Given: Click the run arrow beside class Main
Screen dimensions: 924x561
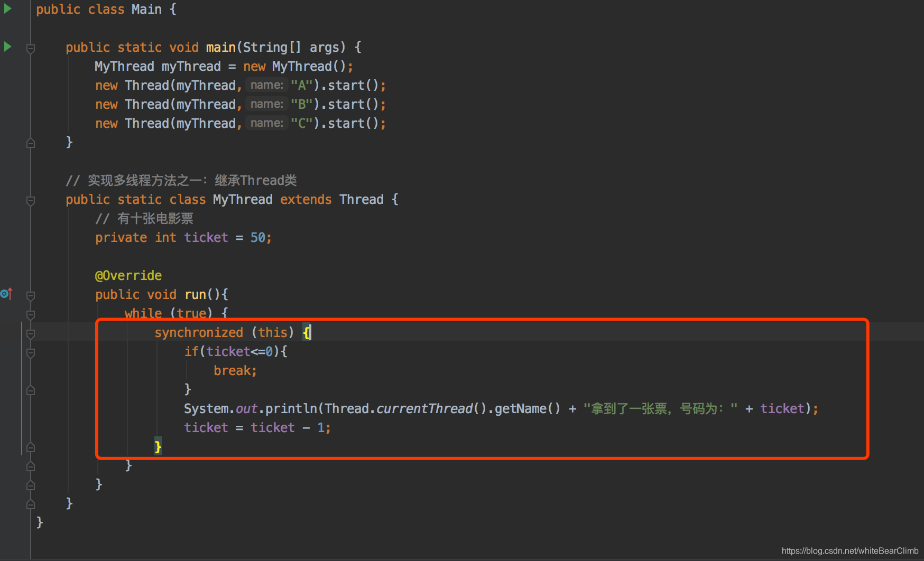Looking at the screenshot, I should [7, 8].
